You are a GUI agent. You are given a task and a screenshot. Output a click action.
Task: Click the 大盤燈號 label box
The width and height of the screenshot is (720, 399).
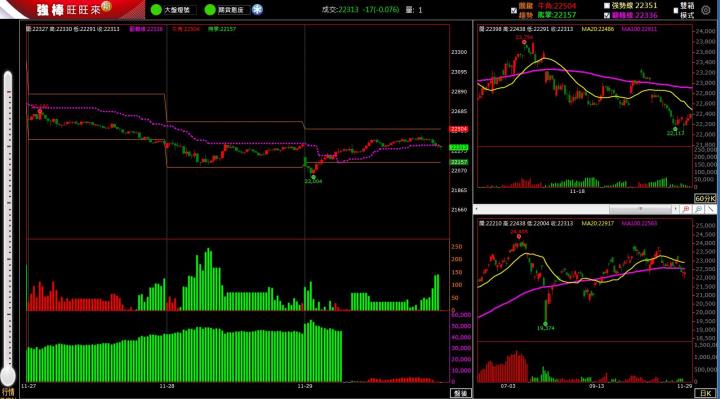[x=180, y=10]
